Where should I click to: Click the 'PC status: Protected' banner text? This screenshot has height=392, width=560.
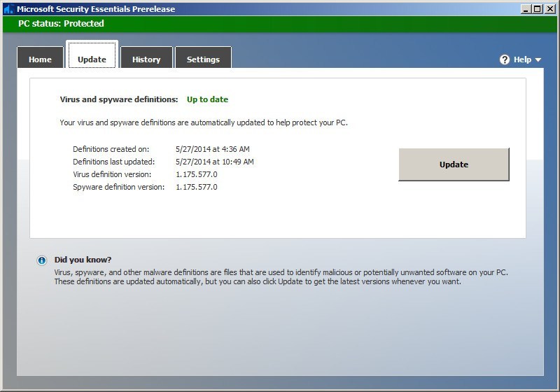point(61,24)
